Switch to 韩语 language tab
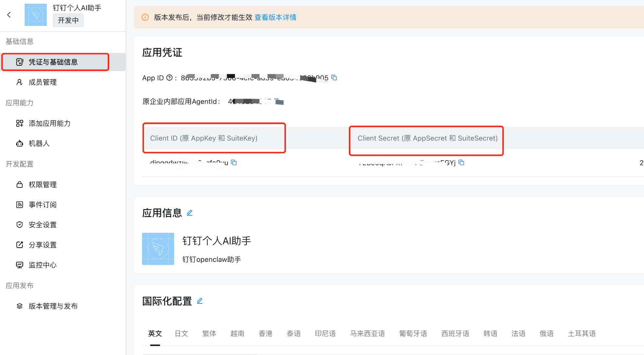 coord(490,333)
